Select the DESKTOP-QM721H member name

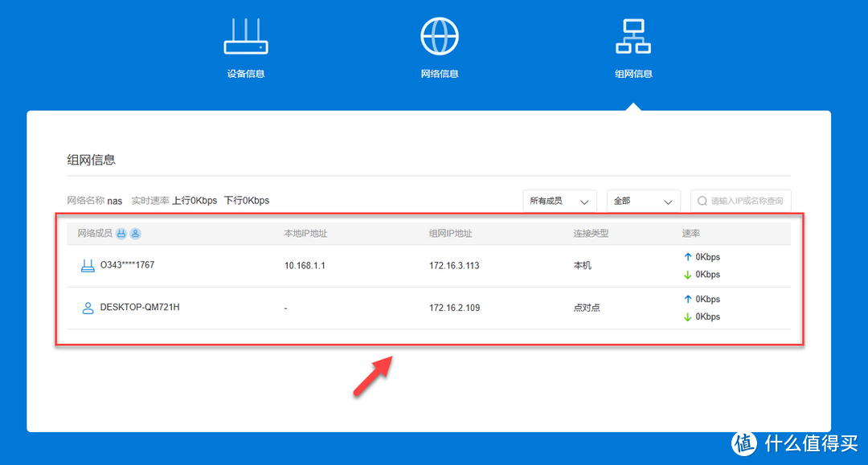point(140,307)
